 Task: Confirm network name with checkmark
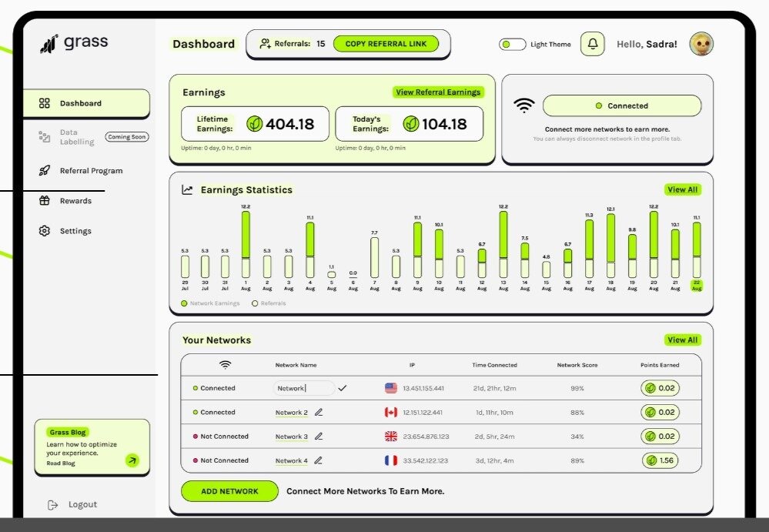point(343,388)
